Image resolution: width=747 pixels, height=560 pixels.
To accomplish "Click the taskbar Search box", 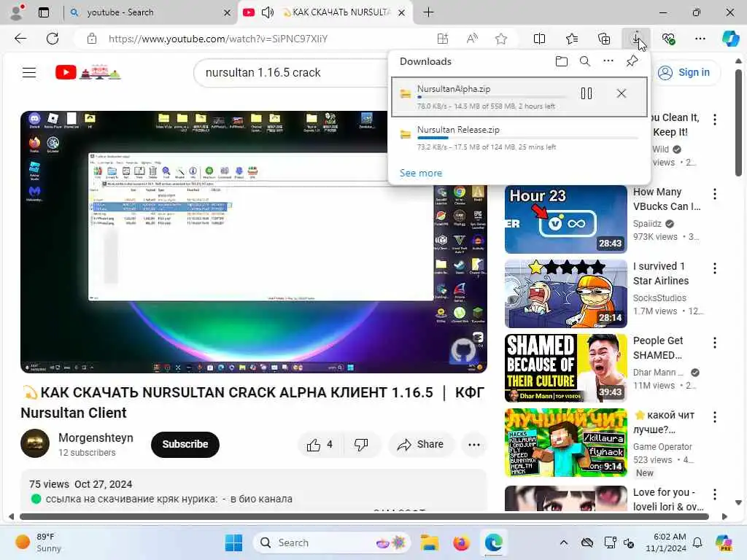I will coord(332,542).
